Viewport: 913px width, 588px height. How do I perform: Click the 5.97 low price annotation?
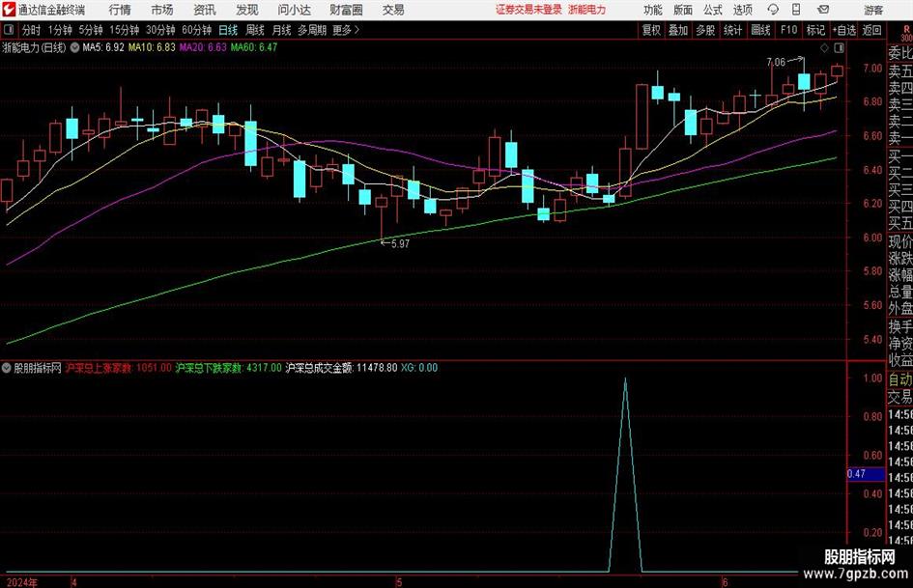[x=400, y=244]
